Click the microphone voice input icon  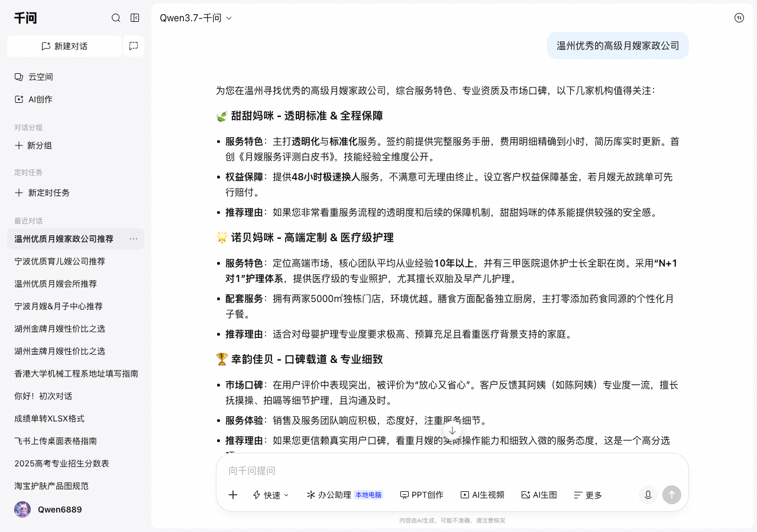(x=648, y=495)
